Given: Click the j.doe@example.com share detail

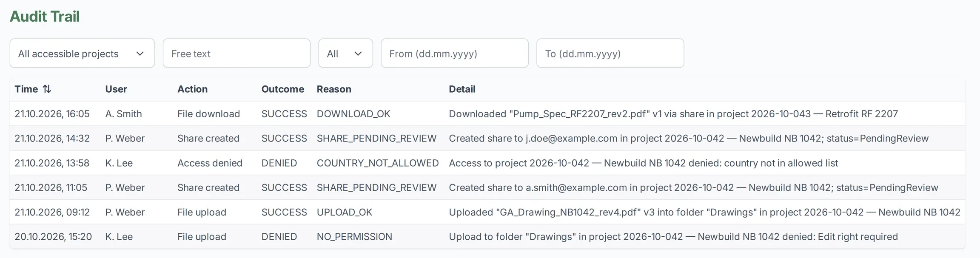Looking at the screenshot, I should pos(689,138).
